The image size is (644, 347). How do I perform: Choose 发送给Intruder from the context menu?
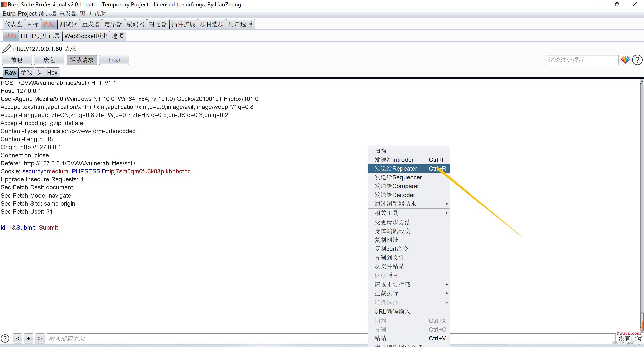click(x=409, y=160)
